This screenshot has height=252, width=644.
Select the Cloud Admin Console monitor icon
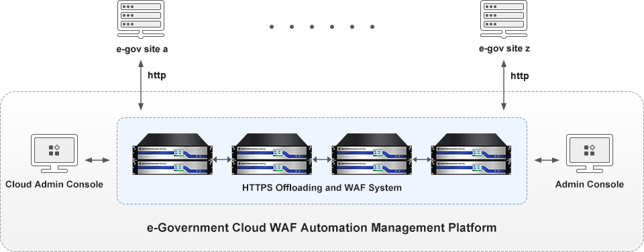click(x=54, y=153)
